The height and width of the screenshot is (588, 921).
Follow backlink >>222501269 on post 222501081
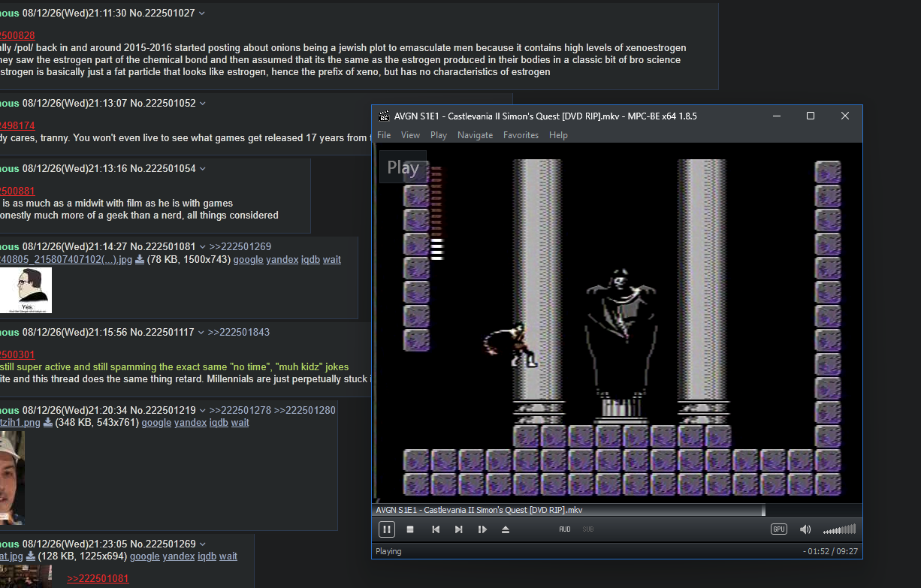(x=240, y=246)
